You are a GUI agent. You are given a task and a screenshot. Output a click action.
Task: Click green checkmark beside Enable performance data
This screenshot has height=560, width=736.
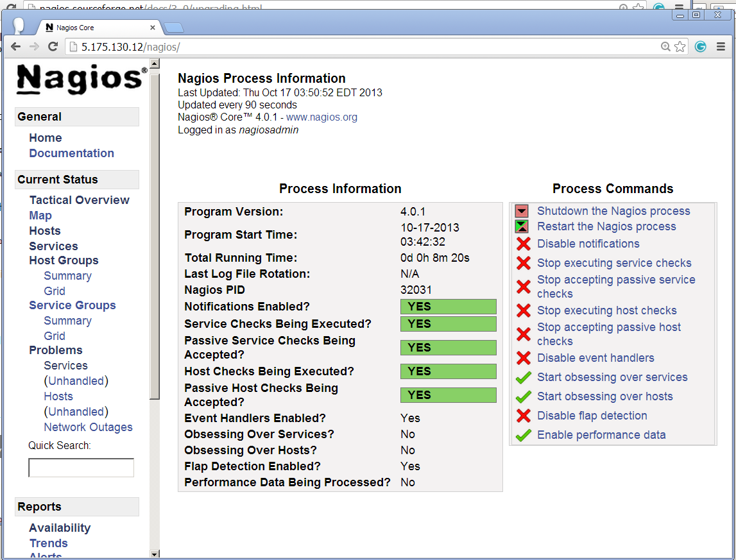524,436
